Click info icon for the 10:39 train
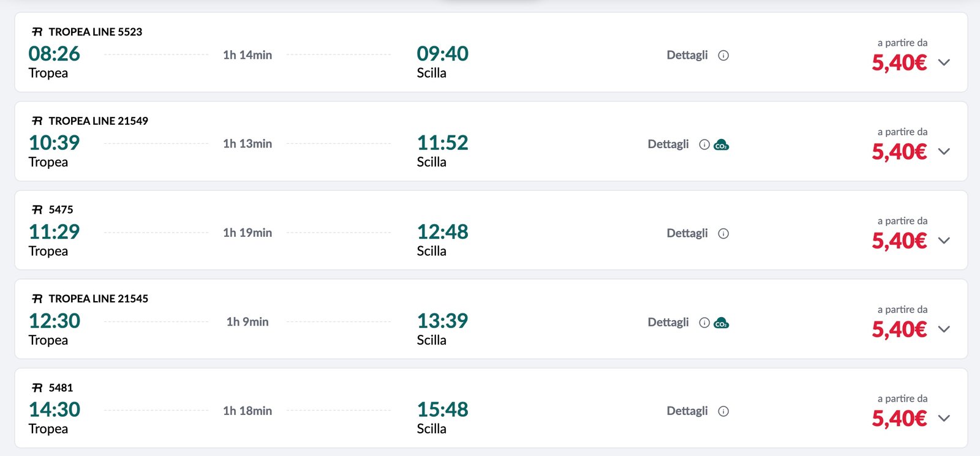The image size is (980, 456). [704, 144]
